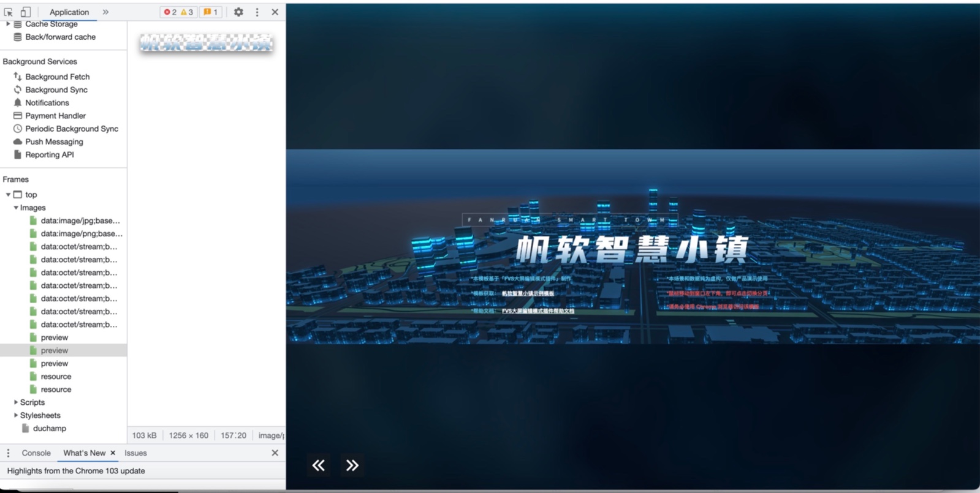Image resolution: width=980 pixels, height=493 pixels.
Task: Open DevTools settings gear
Action: (x=238, y=12)
